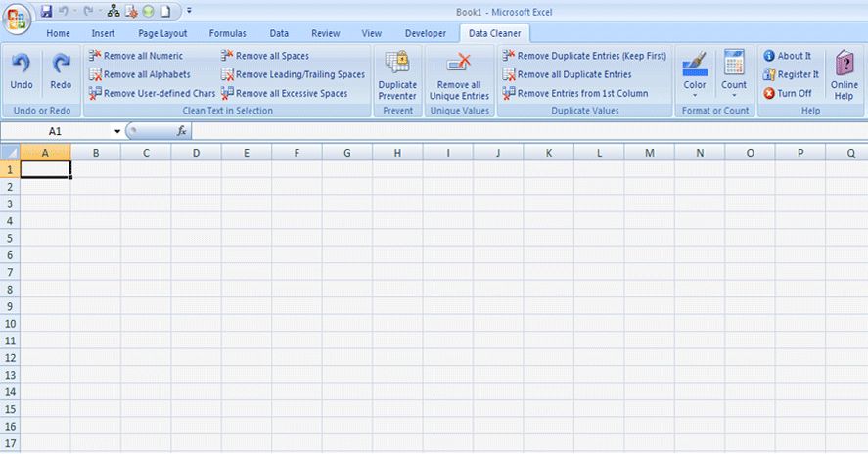868x454 pixels.
Task: Run Remove all Unique Entries
Action: [x=460, y=75]
